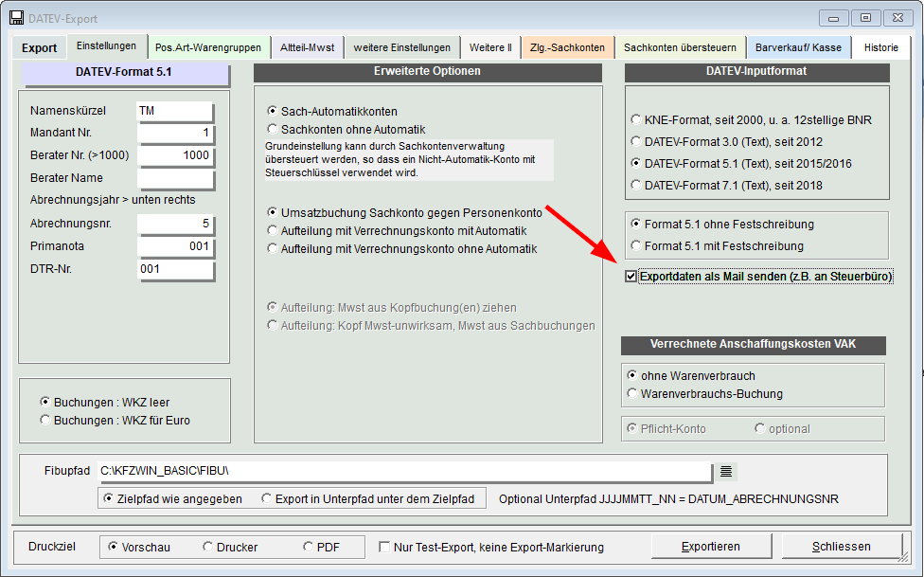Click the DTR-Nr. field
The height and width of the screenshot is (577, 924).
(x=175, y=269)
